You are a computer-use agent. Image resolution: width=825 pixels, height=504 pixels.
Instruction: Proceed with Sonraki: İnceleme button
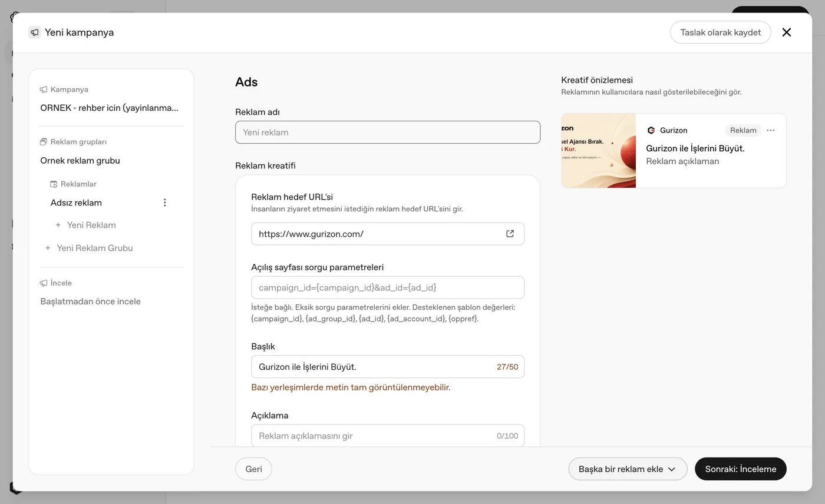[x=741, y=469]
